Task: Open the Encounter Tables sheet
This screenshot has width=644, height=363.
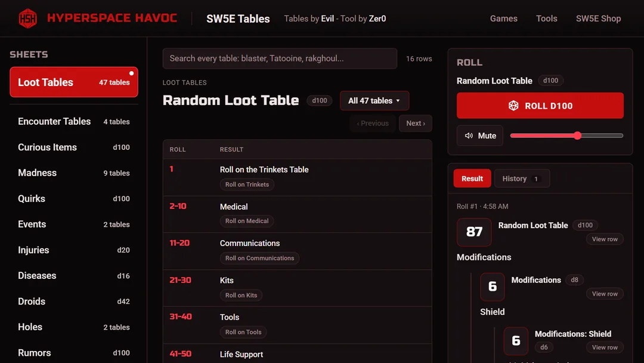Action: tap(74, 122)
